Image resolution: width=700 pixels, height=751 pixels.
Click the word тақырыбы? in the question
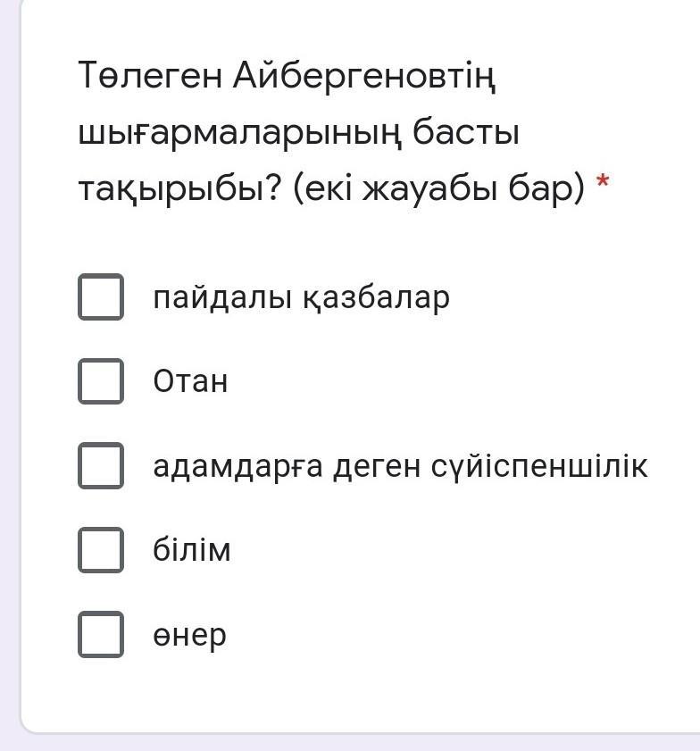tap(179, 188)
